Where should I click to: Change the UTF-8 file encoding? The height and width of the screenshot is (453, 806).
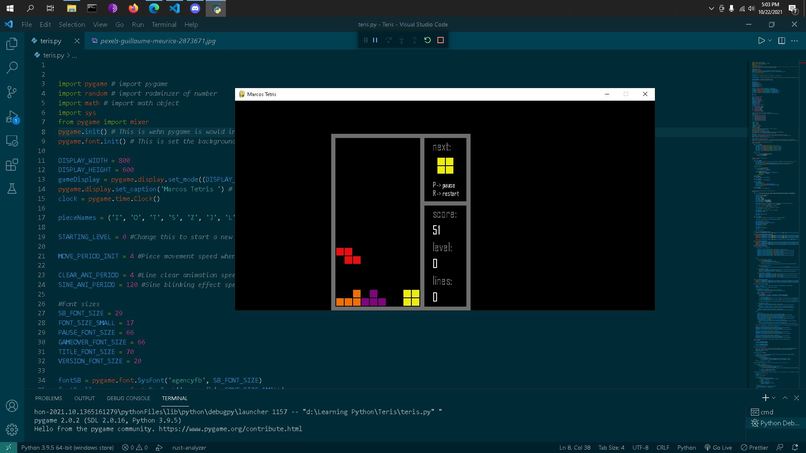click(640, 447)
